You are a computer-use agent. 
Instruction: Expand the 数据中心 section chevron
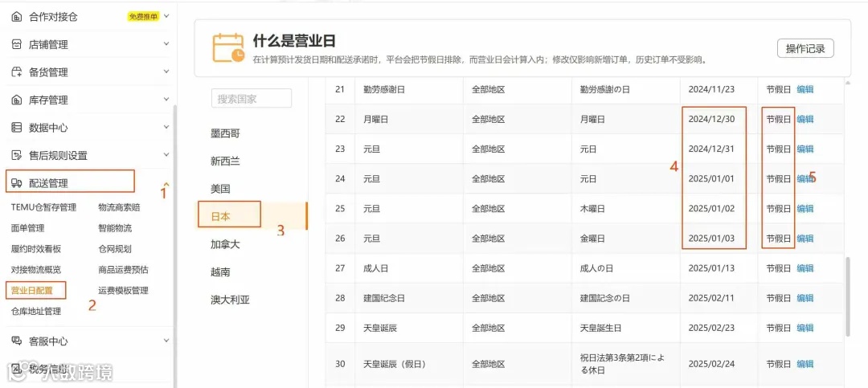click(166, 127)
